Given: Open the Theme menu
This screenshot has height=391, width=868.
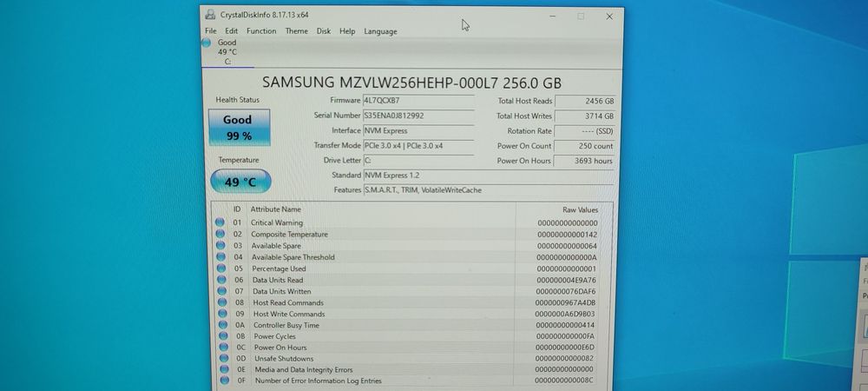Looking at the screenshot, I should tap(296, 31).
